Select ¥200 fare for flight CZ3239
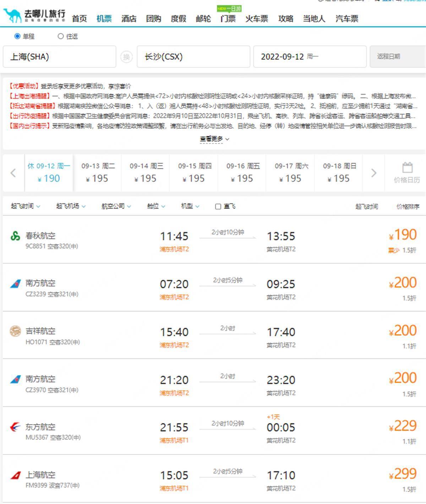Viewport: 426px width, 504px height. tap(403, 283)
